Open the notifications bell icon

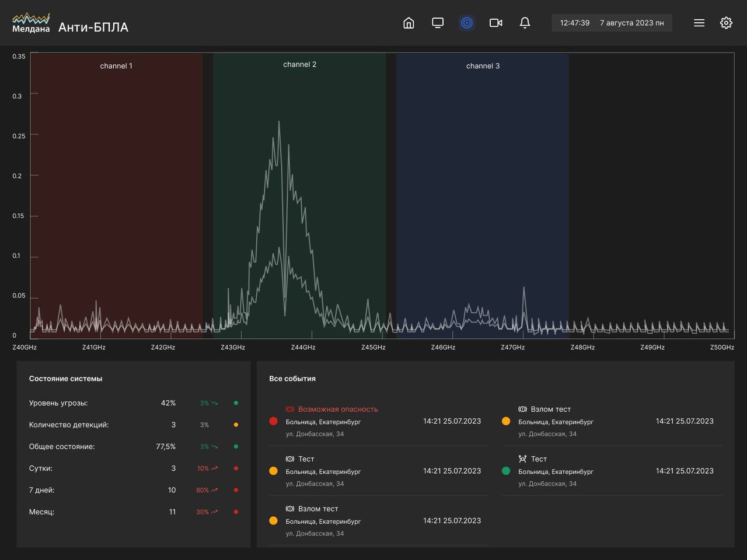coord(525,23)
